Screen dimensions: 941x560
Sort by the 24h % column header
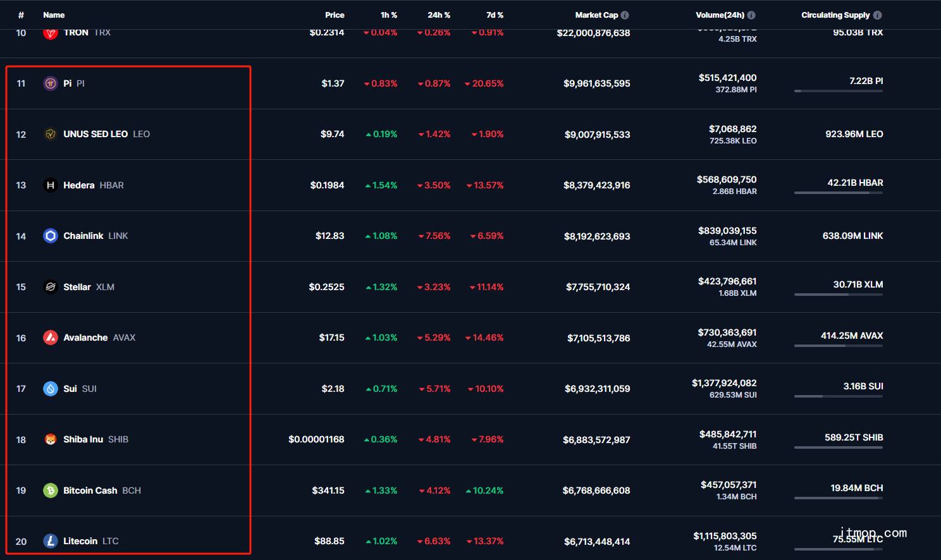(439, 15)
